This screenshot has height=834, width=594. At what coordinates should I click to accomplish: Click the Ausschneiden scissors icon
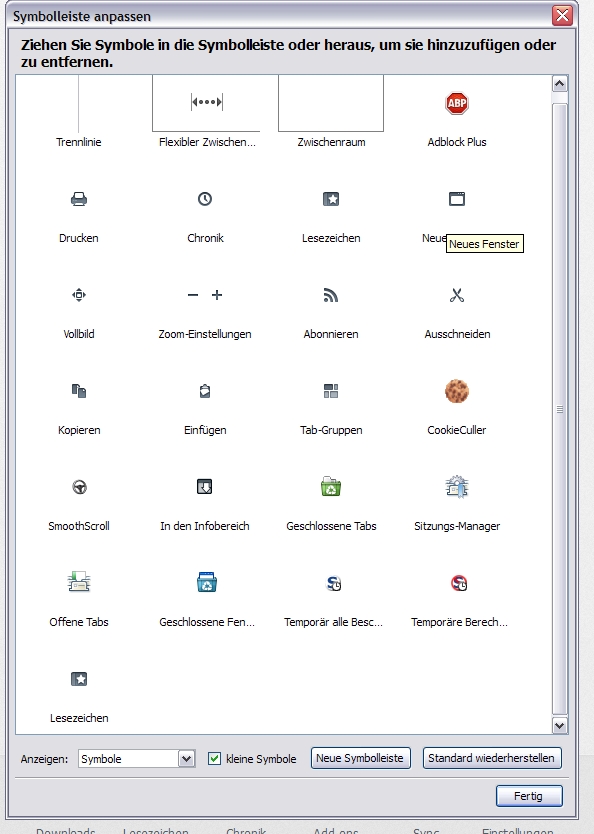point(457,295)
